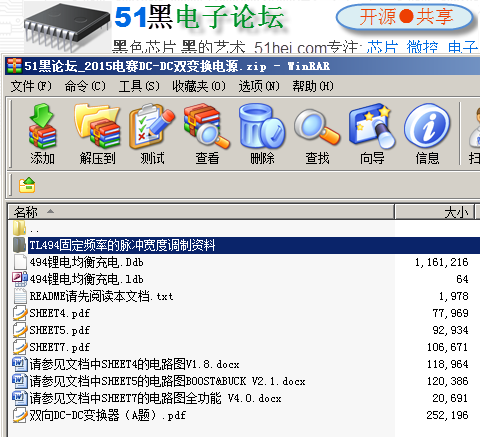This screenshot has width=480, height=437.
Task: Click size value 120,386
Action: point(447,381)
